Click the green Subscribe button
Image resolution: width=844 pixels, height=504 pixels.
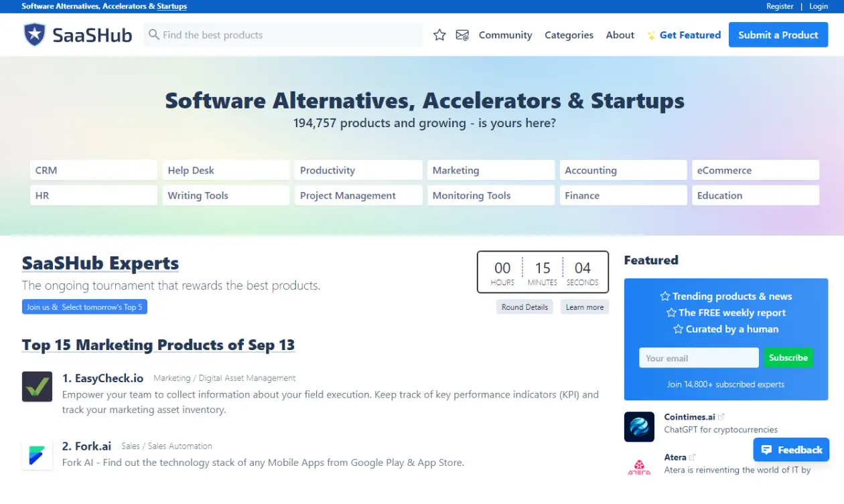(788, 358)
